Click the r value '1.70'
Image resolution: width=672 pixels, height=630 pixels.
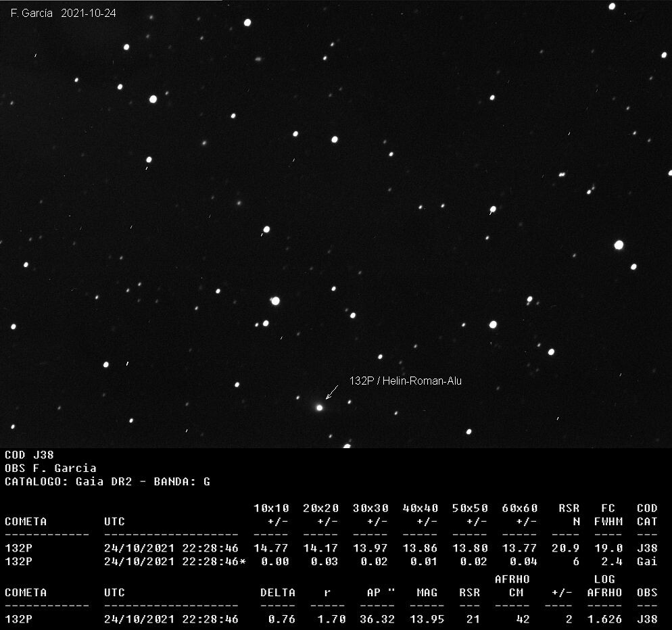click(332, 619)
